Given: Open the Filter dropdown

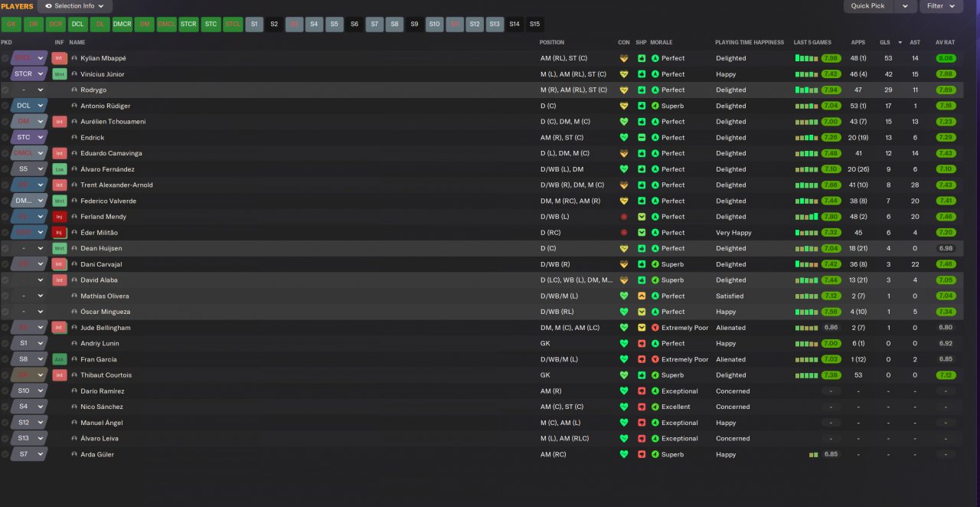Looking at the screenshot, I should pos(941,6).
